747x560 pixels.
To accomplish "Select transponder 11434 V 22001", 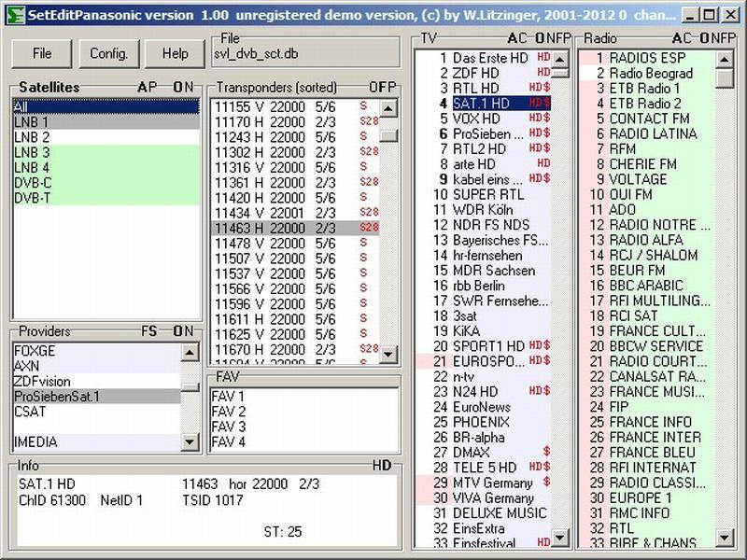I will tap(295, 213).
